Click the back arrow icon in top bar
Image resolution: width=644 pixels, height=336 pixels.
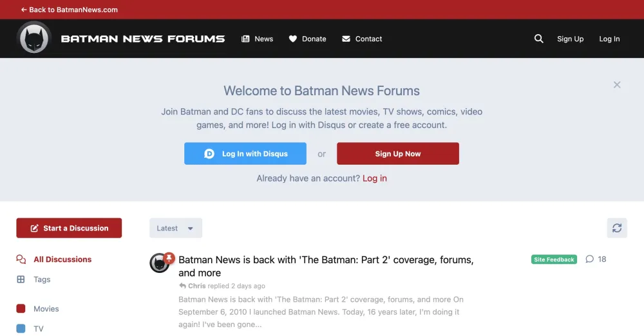pos(24,10)
